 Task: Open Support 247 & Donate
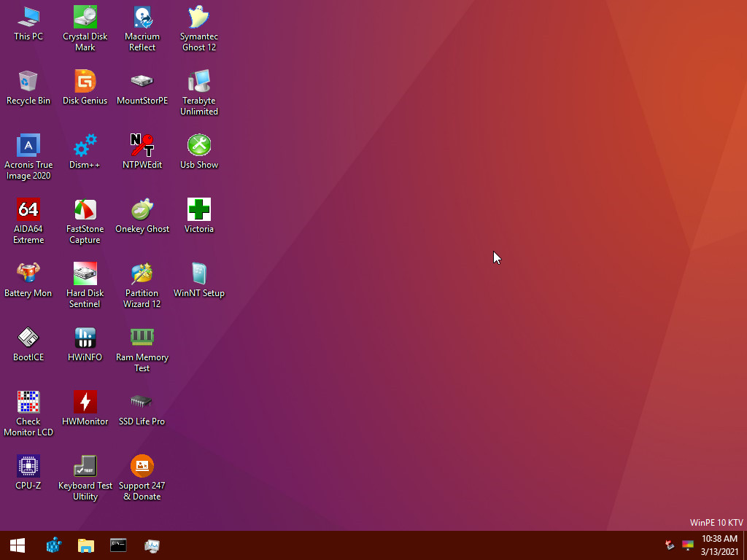click(x=142, y=478)
